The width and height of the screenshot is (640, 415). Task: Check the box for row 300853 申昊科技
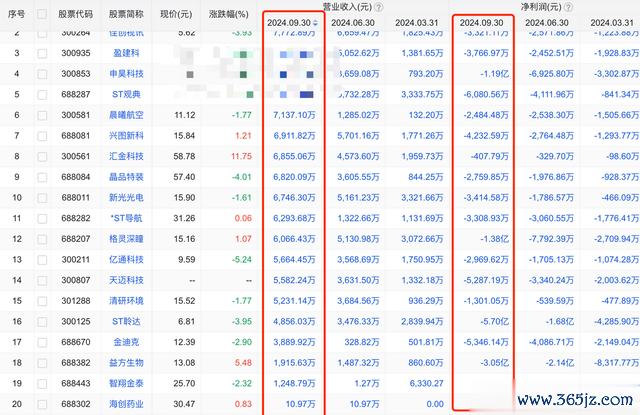point(42,74)
